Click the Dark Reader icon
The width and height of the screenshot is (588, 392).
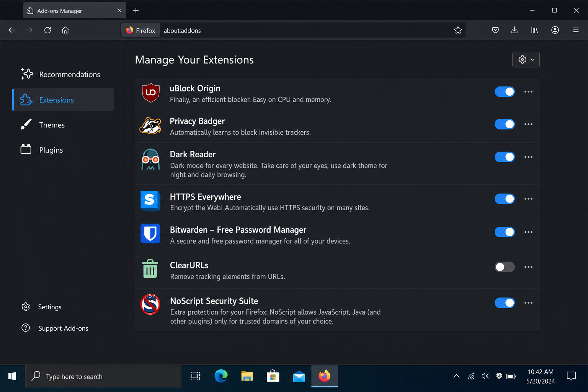tap(150, 159)
